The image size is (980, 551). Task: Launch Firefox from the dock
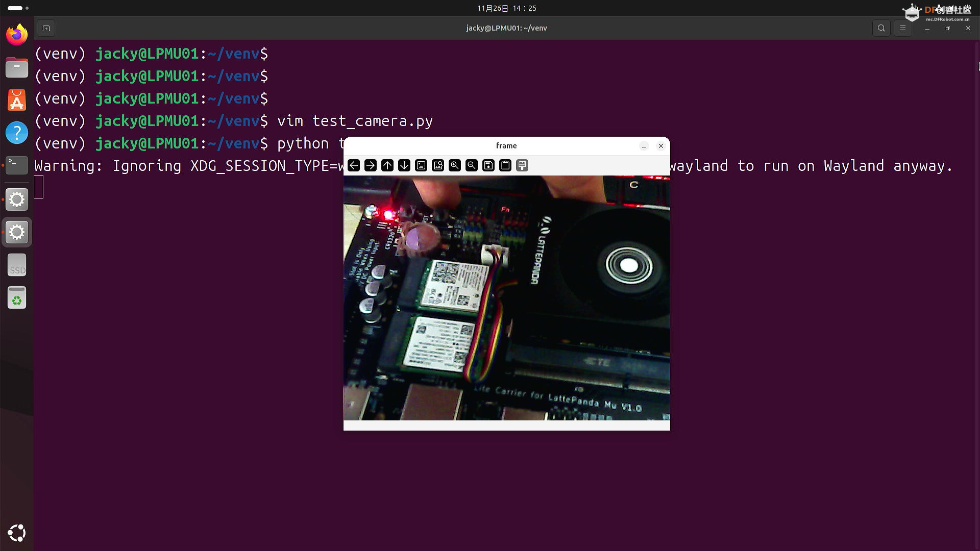pyautogui.click(x=17, y=35)
